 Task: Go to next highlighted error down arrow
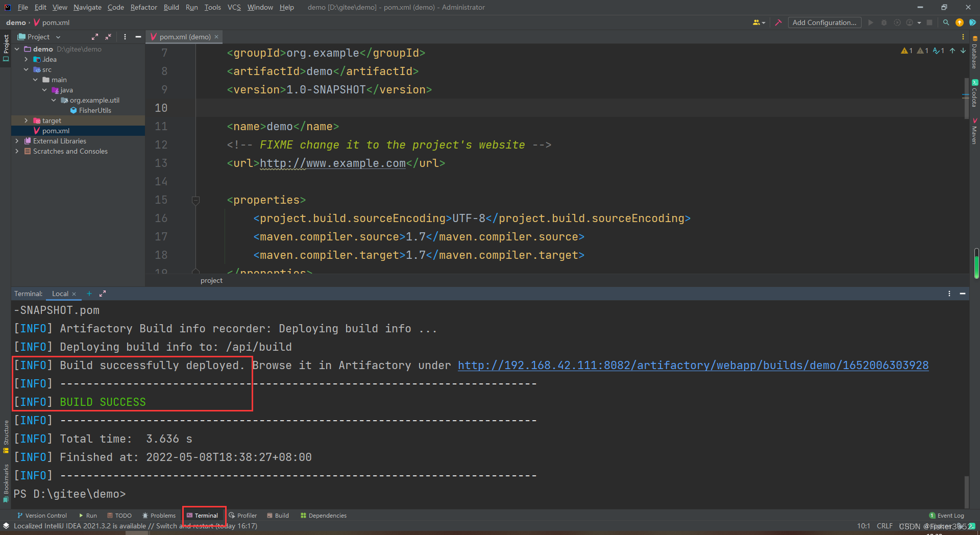[x=963, y=51]
